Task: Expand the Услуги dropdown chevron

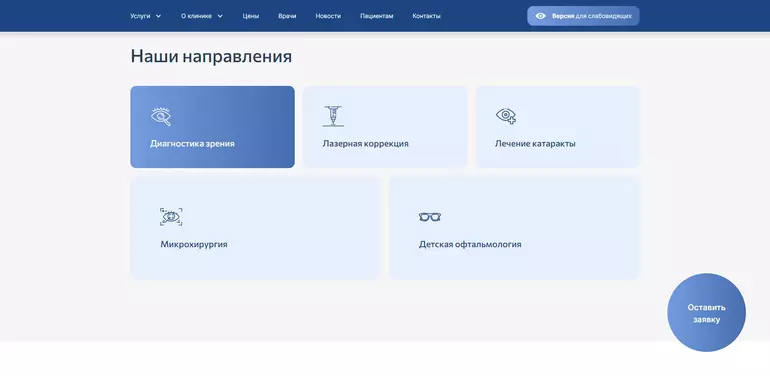Action: pos(158,16)
